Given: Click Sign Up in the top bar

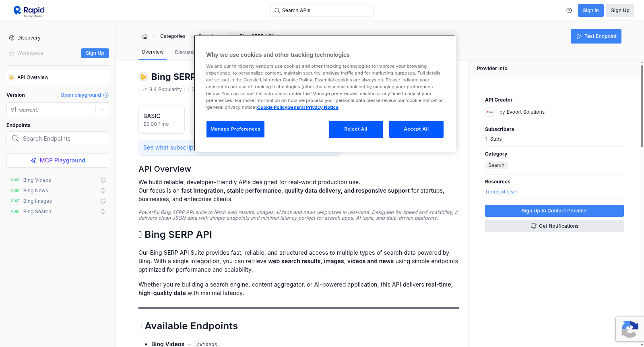Looking at the screenshot, I should pyautogui.click(x=620, y=10).
